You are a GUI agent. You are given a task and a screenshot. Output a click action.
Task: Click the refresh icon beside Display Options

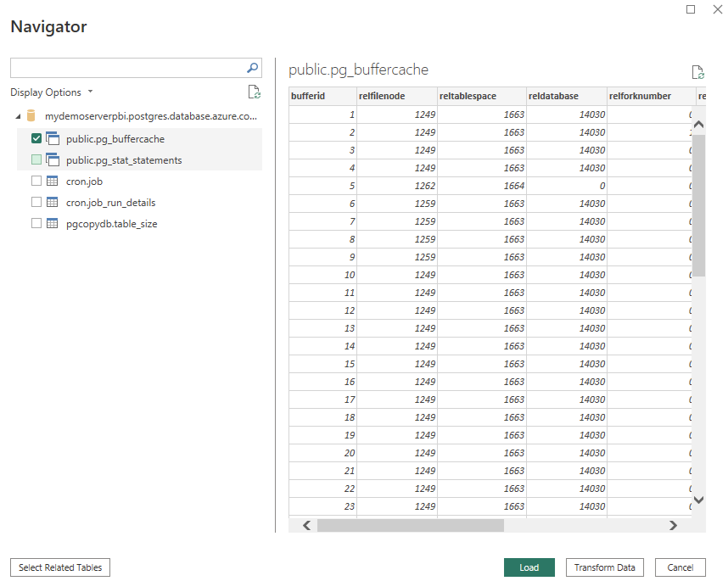[253, 91]
